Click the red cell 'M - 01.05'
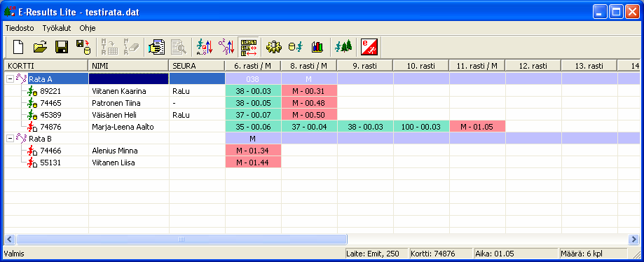644x262 pixels. pos(477,127)
